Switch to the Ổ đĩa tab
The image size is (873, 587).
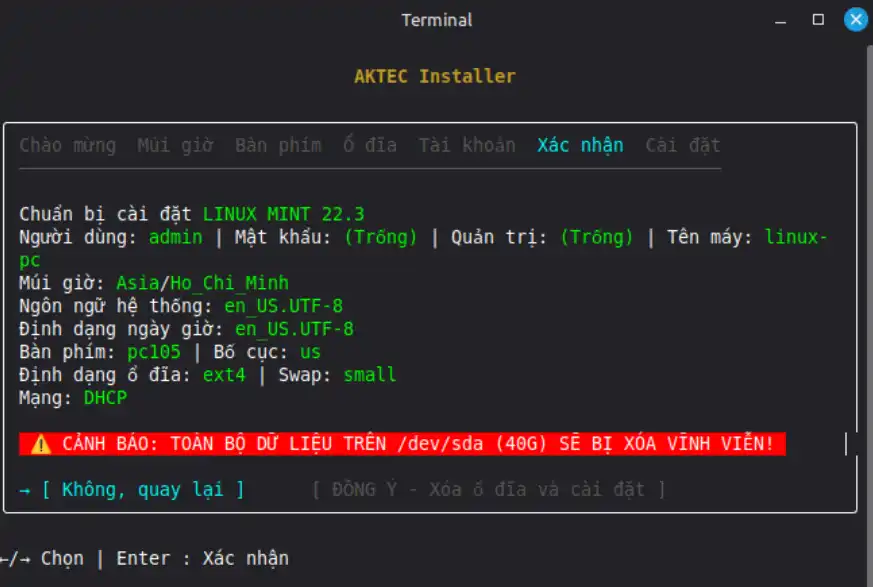[370, 145]
